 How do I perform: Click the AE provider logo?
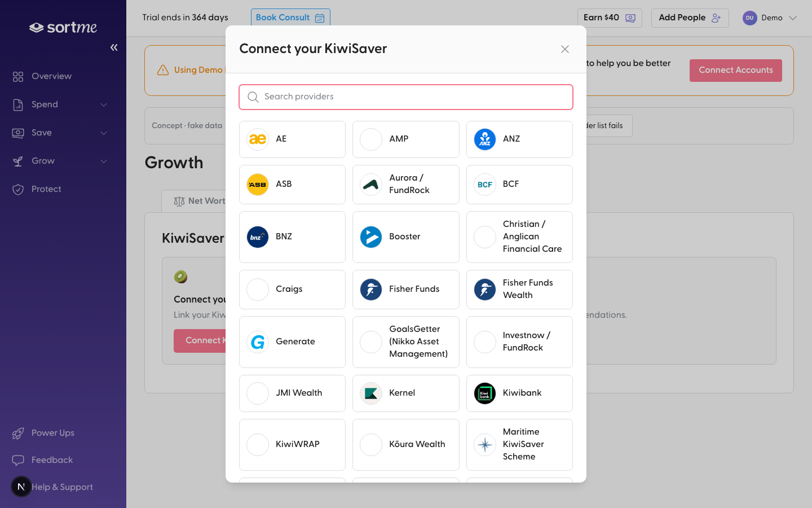[258, 139]
